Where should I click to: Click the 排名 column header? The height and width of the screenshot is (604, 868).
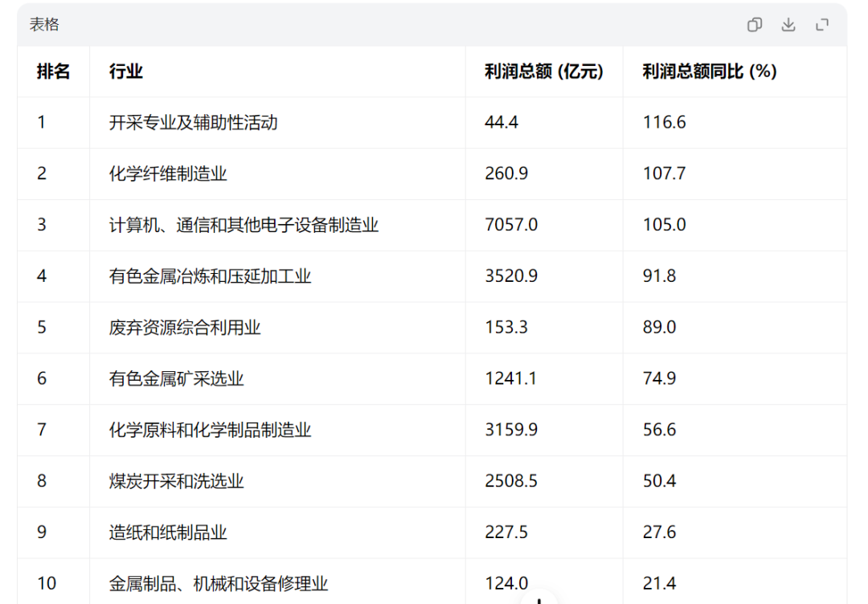click(53, 71)
